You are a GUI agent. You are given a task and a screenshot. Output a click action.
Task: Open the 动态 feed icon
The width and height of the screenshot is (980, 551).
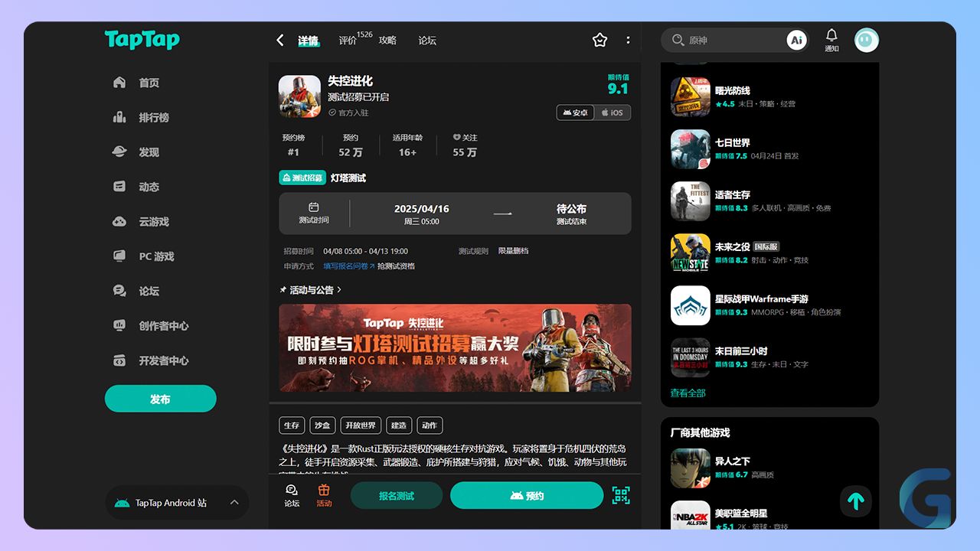(x=119, y=187)
